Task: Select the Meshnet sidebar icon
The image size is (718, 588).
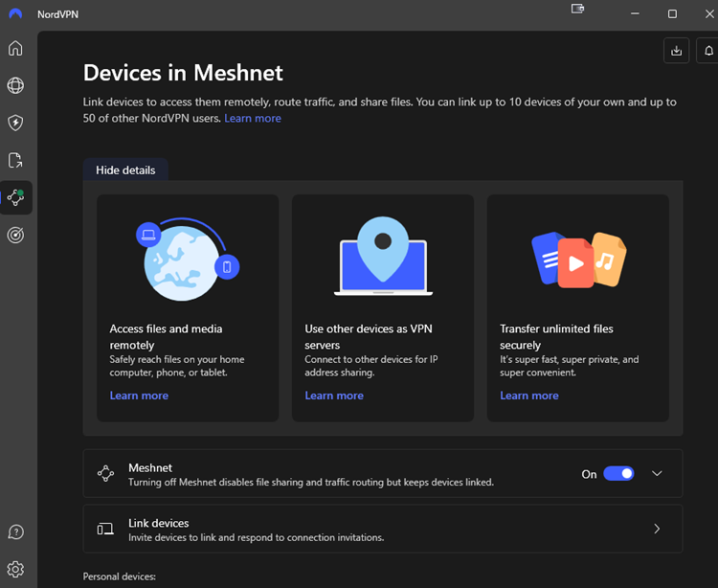Action: pyautogui.click(x=15, y=197)
